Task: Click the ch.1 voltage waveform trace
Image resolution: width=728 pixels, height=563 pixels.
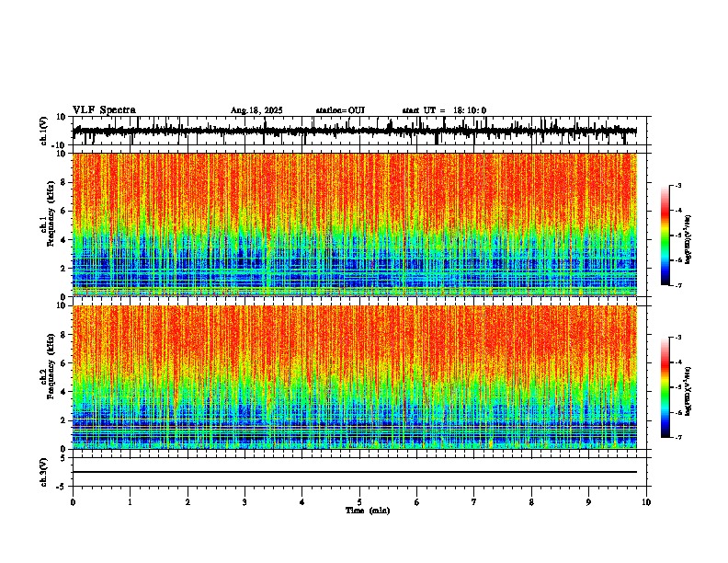Action: click(355, 131)
